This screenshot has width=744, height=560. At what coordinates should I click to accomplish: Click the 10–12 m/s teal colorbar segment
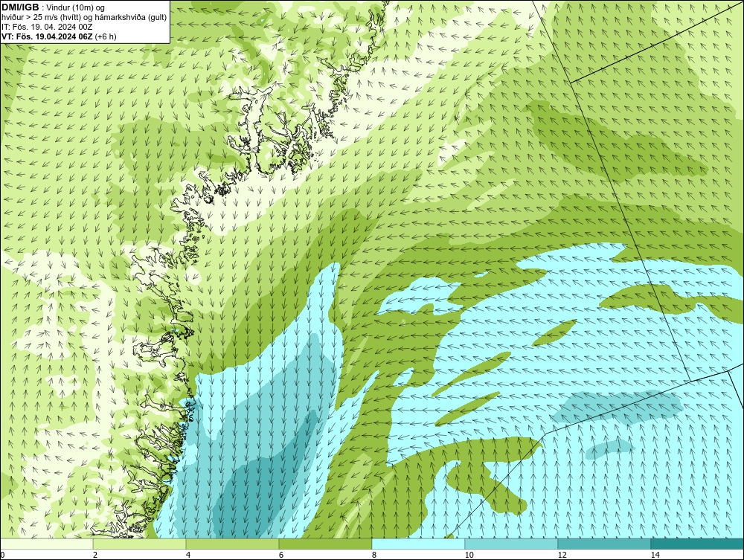[512, 544]
